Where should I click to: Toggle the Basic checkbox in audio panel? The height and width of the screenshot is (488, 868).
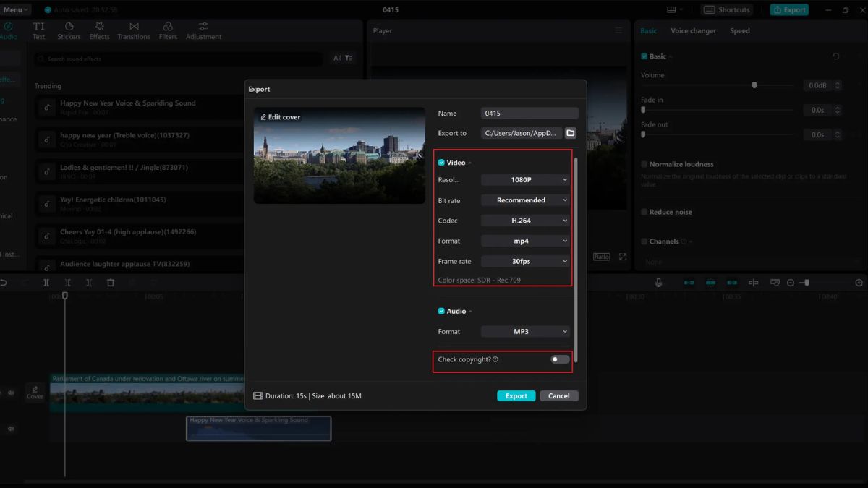click(644, 56)
